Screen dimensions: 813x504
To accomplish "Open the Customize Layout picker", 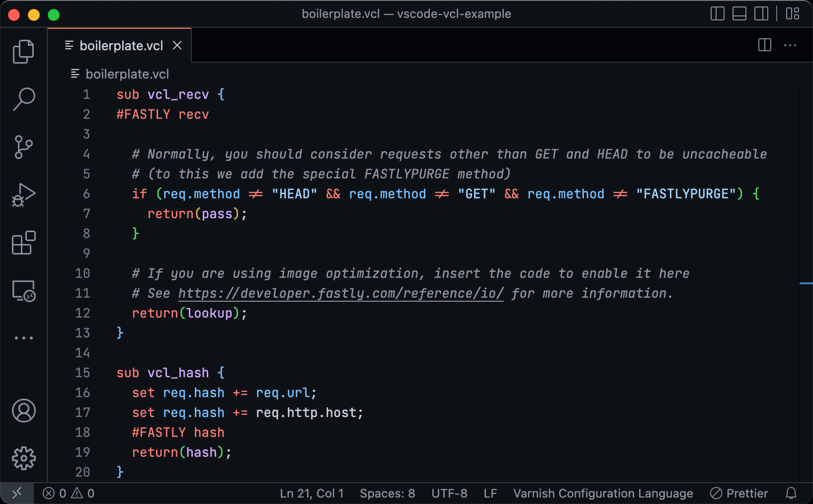I will 793,13.
